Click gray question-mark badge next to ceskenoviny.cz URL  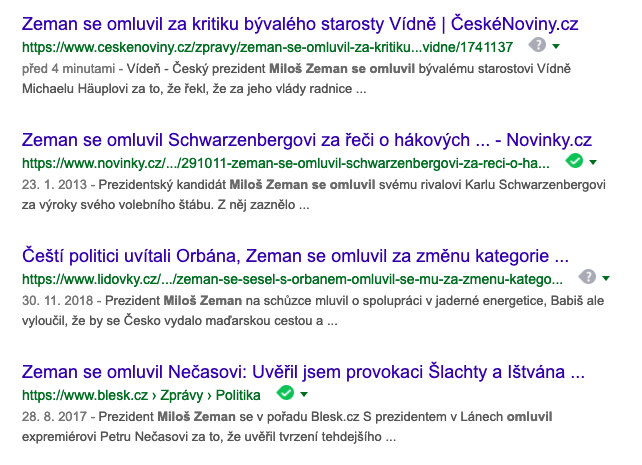[x=538, y=45]
